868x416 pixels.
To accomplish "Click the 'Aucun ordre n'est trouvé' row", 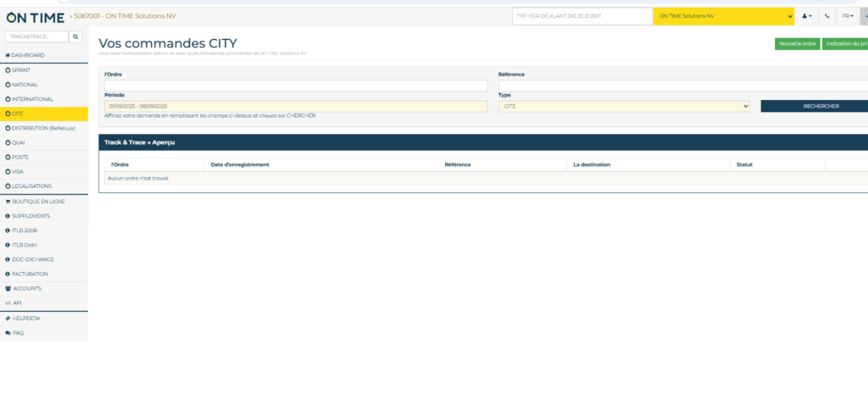I will [x=487, y=178].
